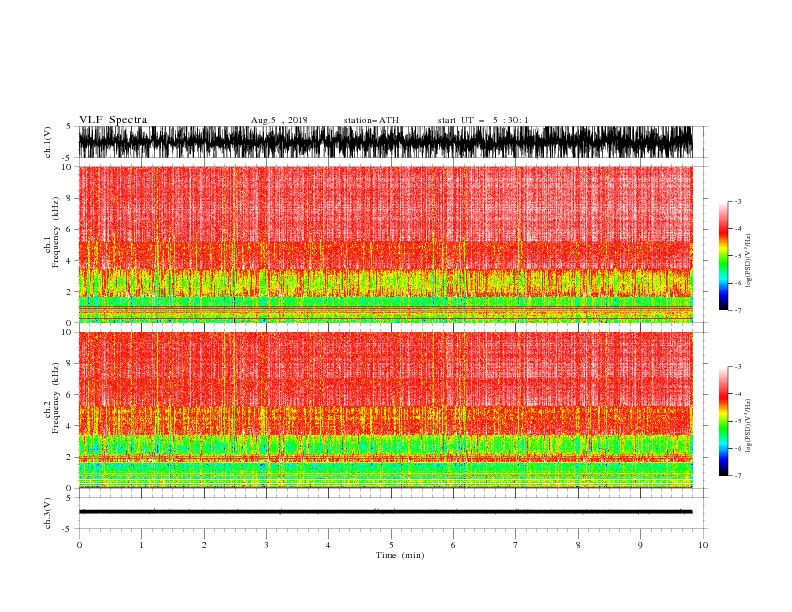This screenshot has width=792, height=612.
Task: Click the "-7" label on the ch.2 colorbar
Action: 737,476
